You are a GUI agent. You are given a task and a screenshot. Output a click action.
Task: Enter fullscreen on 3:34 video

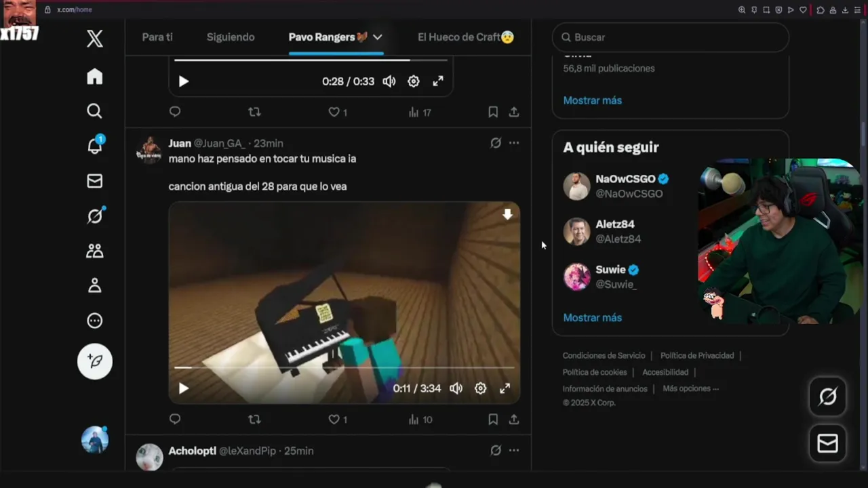[505, 388]
